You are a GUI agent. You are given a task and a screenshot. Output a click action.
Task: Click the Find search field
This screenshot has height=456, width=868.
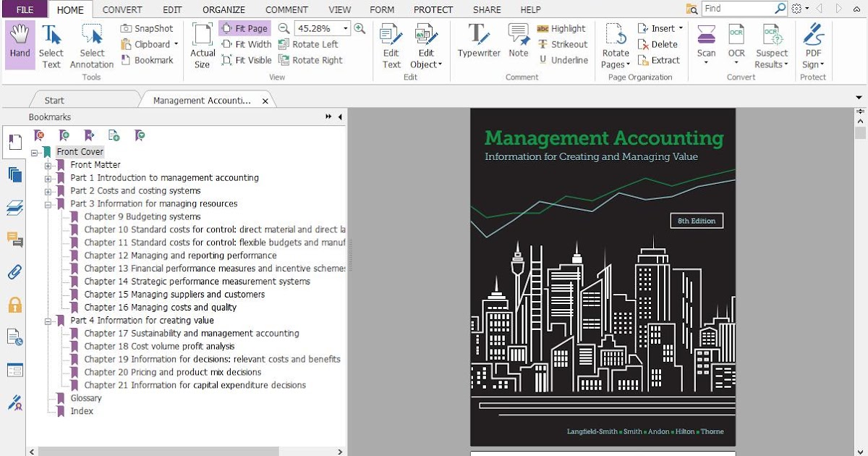[x=739, y=9]
